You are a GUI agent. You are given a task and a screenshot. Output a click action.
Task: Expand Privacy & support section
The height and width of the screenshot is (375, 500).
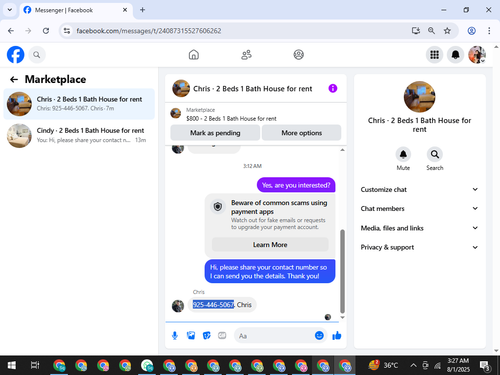[419, 247]
